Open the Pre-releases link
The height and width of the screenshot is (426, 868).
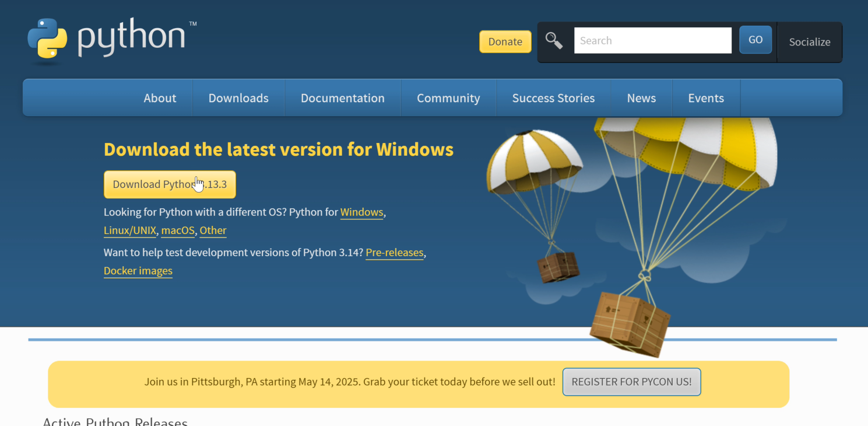(395, 253)
